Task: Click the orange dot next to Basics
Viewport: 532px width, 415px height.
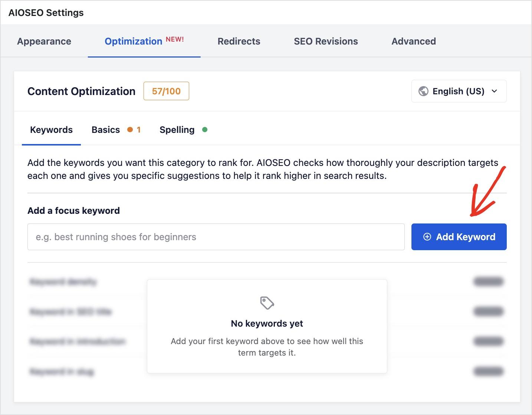Action: pos(130,130)
